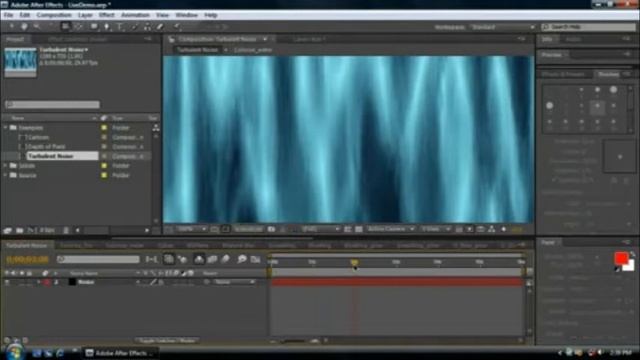Click Toggle Switches / Modes button
The image size is (640, 360).
[167, 340]
